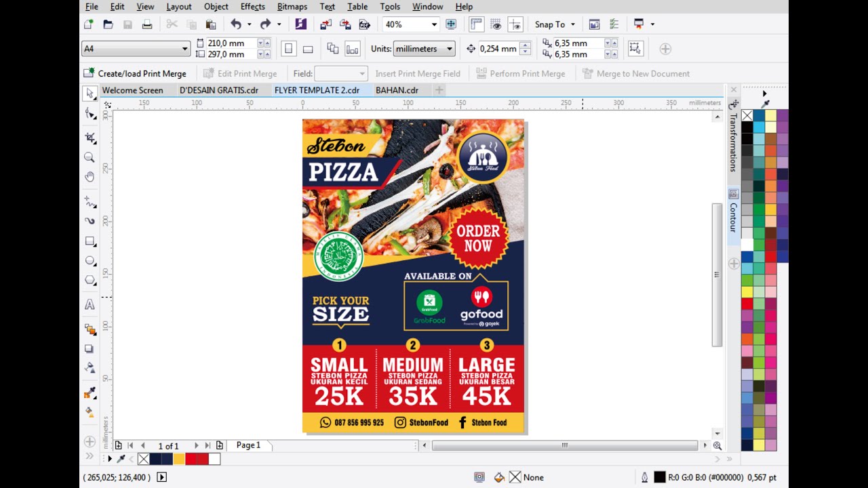Select the Transparency tool
Viewport: 868px width, 488px height.
pyautogui.click(x=90, y=368)
